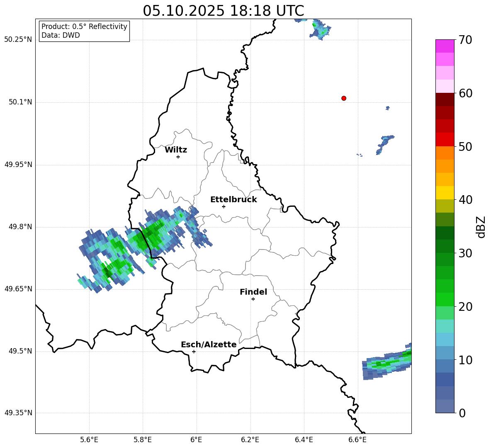Click the timestamp title 05.10.2025 18:18 UTC
This screenshot has height=448, width=491.
click(x=224, y=11)
